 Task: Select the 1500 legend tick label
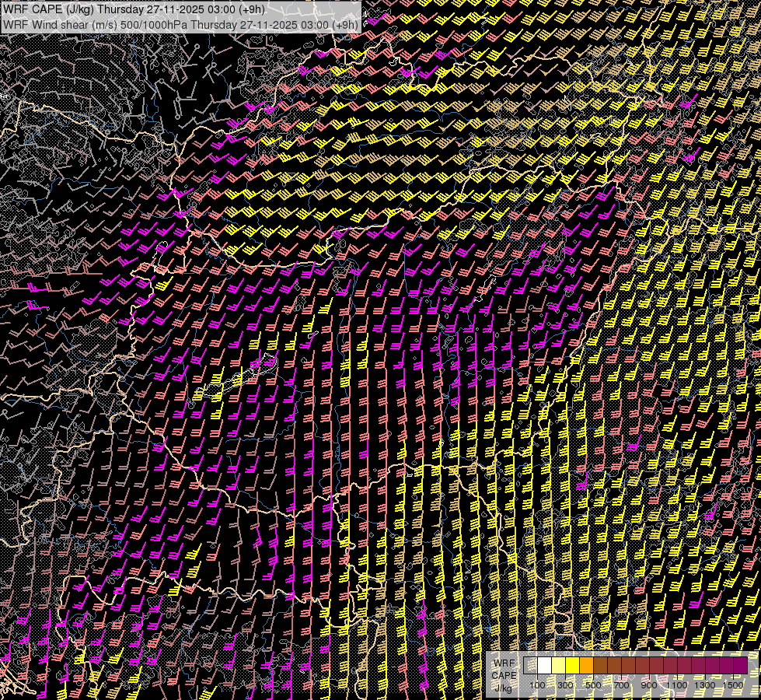tap(733, 684)
